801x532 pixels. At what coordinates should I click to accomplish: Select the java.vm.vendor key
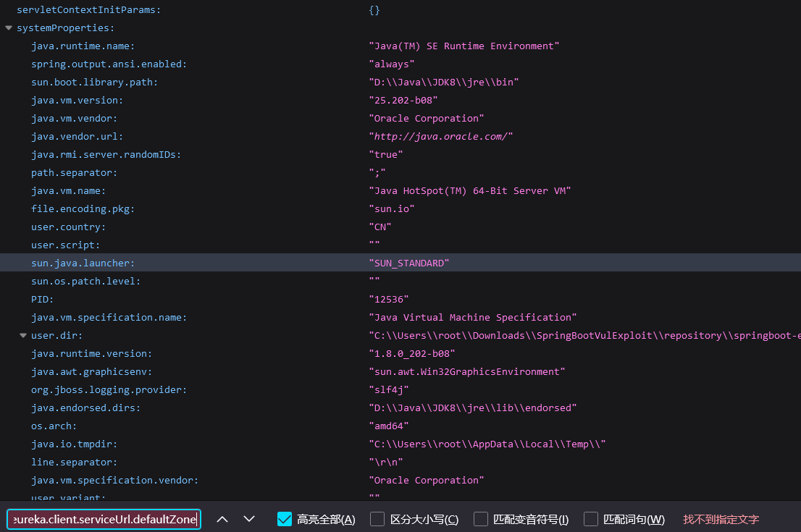pyautogui.click(x=74, y=119)
